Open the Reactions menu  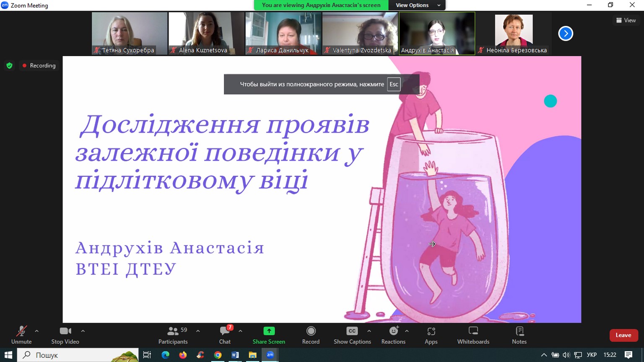coord(393,335)
